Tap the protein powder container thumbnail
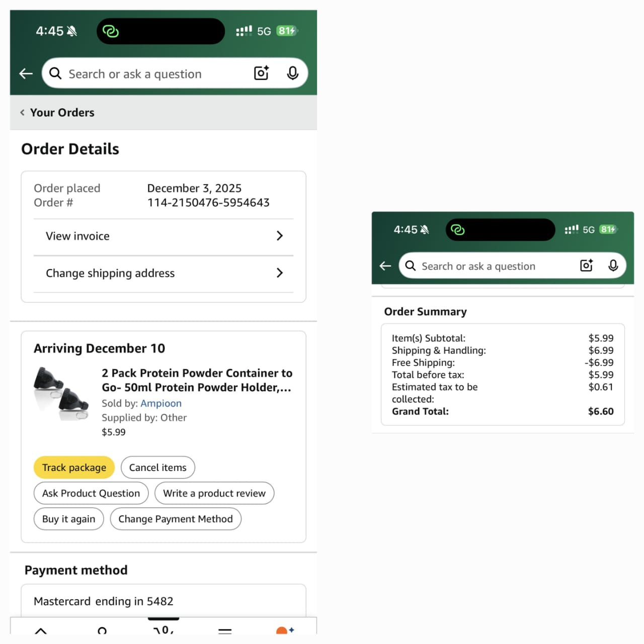 pyautogui.click(x=61, y=393)
